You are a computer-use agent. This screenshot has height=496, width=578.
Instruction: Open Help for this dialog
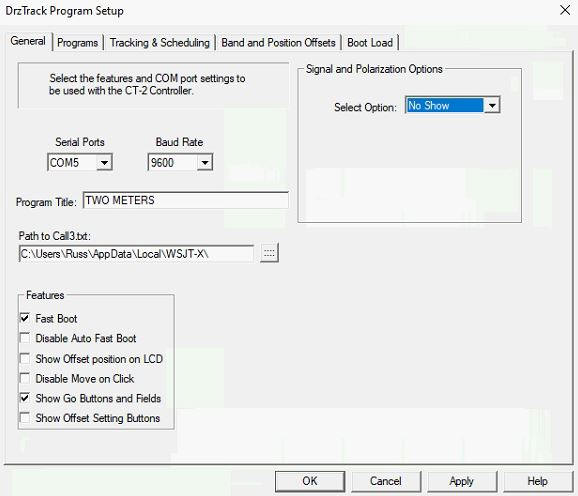tap(537, 481)
